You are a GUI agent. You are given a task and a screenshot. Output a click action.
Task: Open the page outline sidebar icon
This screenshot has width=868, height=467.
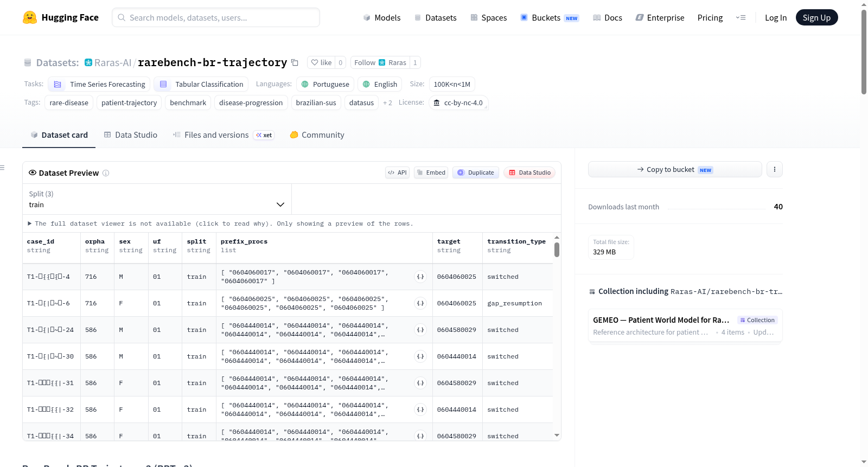click(x=3, y=168)
